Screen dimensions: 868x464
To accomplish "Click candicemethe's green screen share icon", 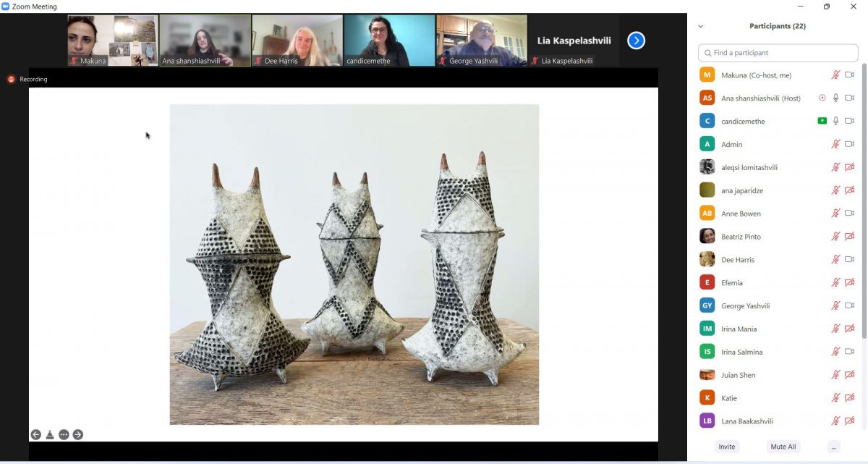I will [x=822, y=121].
